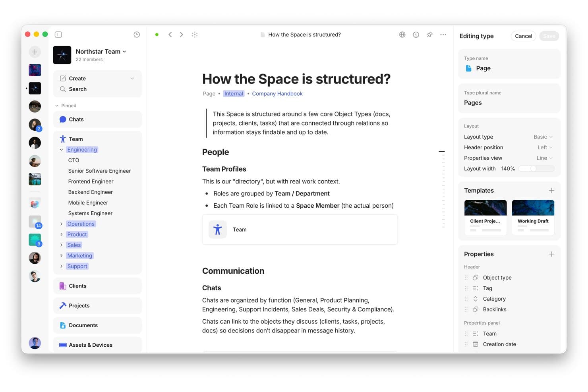Open Chats in the sidebar
Viewport: 588px width, 392px height.
tap(98, 120)
